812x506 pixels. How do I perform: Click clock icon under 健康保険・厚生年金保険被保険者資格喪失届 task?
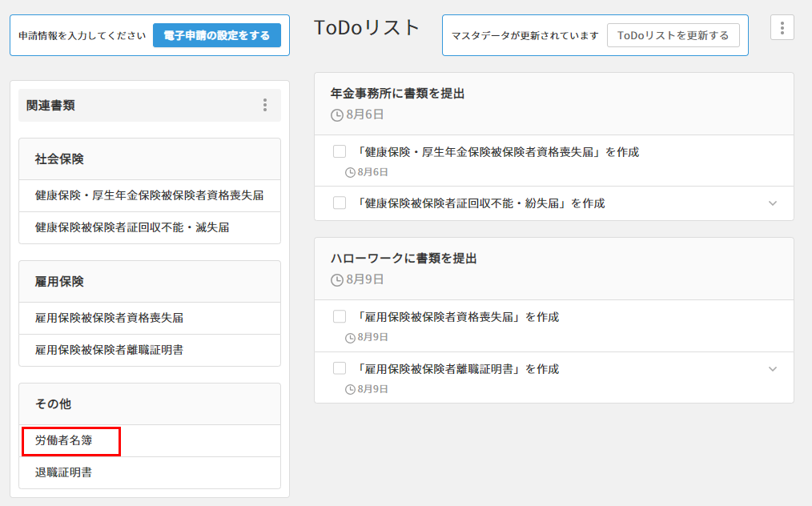point(350,172)
